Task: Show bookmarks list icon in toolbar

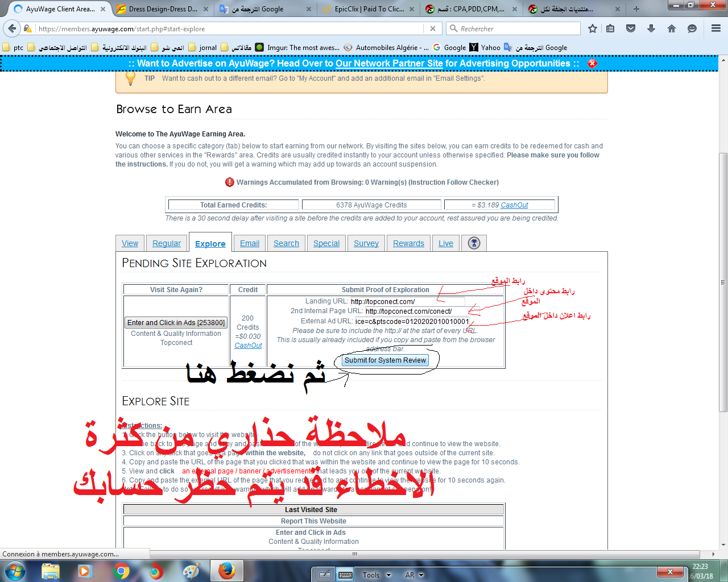Action: [610, 28]
